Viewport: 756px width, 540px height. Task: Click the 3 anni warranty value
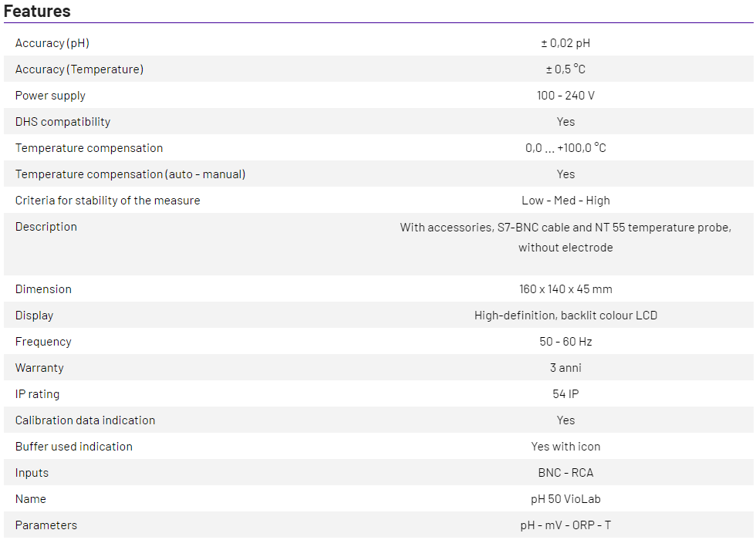[x=565, y=368]
